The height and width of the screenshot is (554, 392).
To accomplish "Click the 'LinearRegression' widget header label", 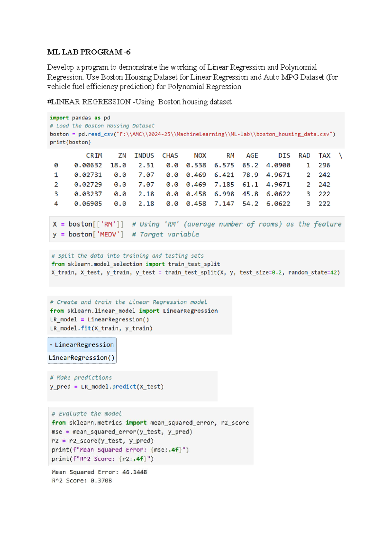I will [84, 345].
